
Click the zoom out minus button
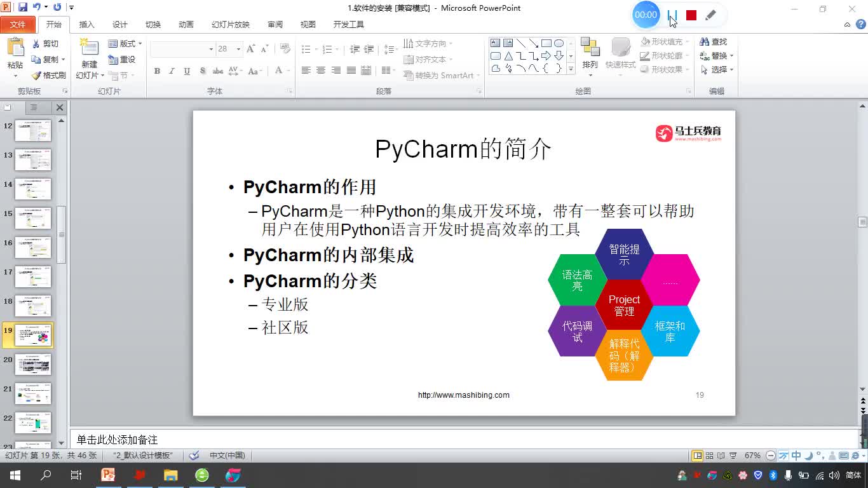click(771, 456)
